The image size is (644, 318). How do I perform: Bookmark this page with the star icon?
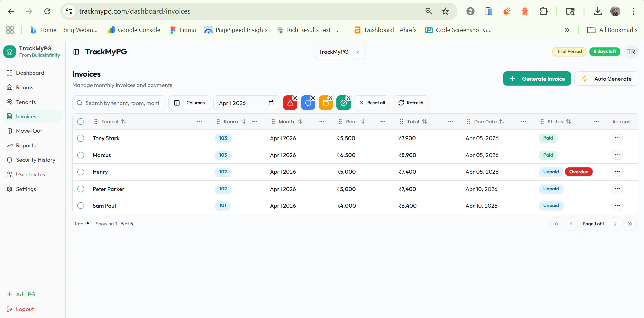445,11
